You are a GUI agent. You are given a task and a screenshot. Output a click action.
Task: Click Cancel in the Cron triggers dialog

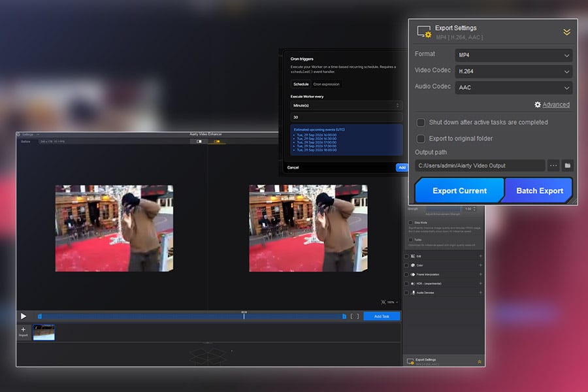coord(293,168)
